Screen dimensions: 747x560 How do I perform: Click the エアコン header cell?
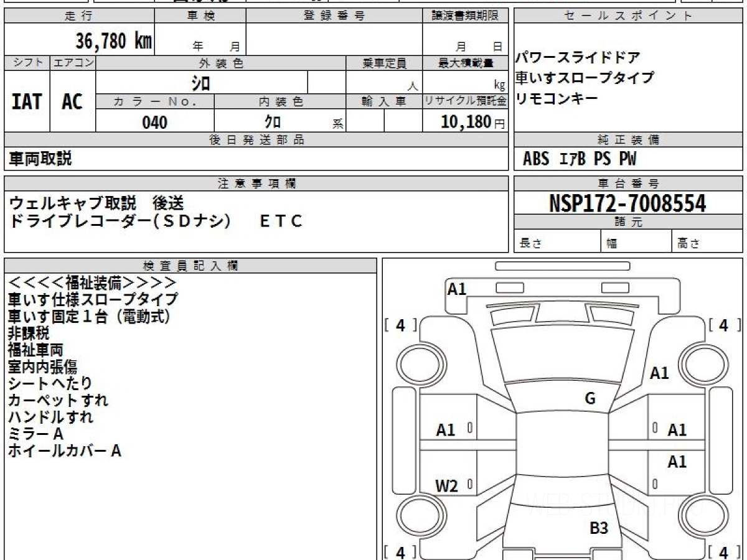[x=73, y=63]
